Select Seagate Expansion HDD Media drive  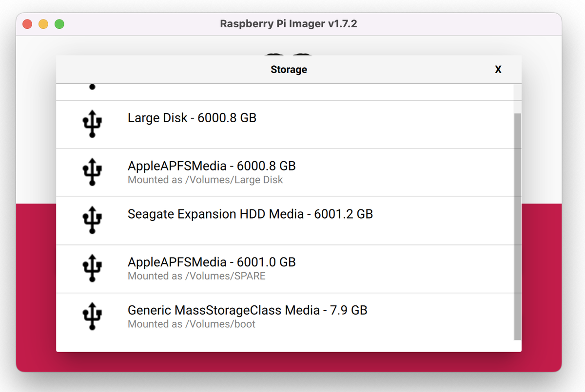click(250, 214)
